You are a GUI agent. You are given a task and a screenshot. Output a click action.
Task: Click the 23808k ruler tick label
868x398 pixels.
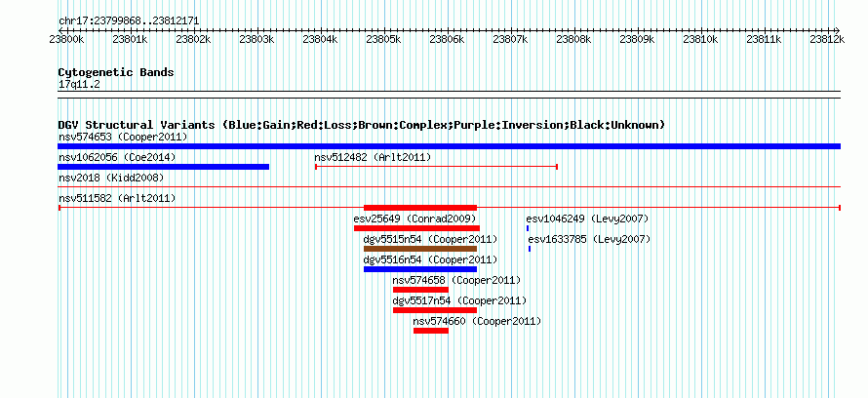point(573,39)
